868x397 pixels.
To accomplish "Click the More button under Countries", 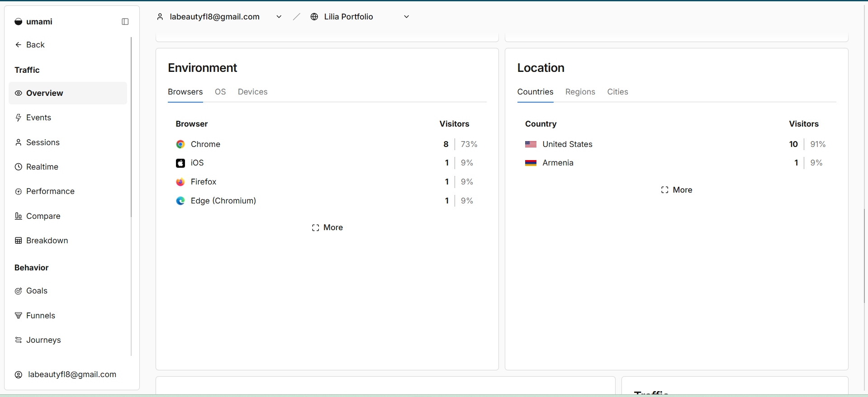I will coord(676,190).
